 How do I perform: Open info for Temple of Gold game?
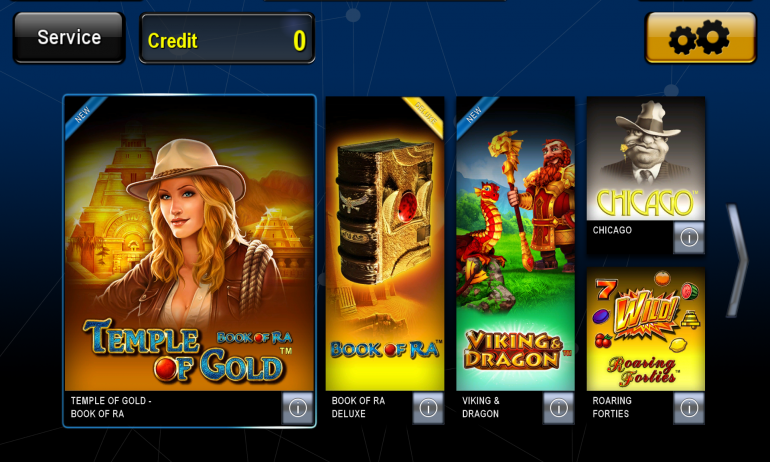[x=297, y=408]
